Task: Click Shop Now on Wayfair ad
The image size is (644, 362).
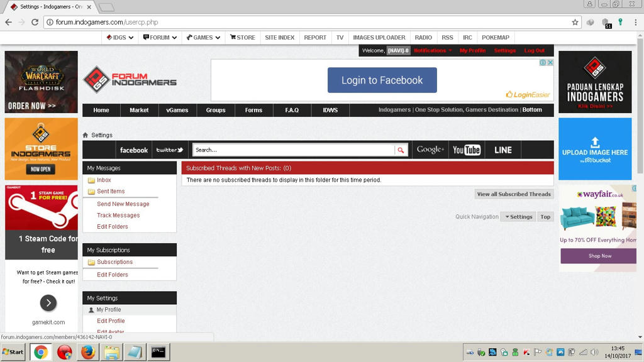Action: (599, 256)
